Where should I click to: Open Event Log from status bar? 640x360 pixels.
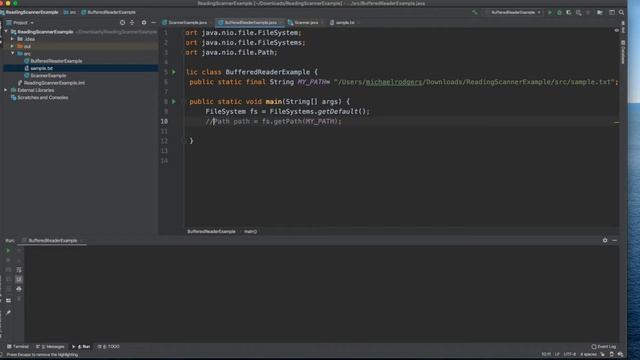[604, 347]
